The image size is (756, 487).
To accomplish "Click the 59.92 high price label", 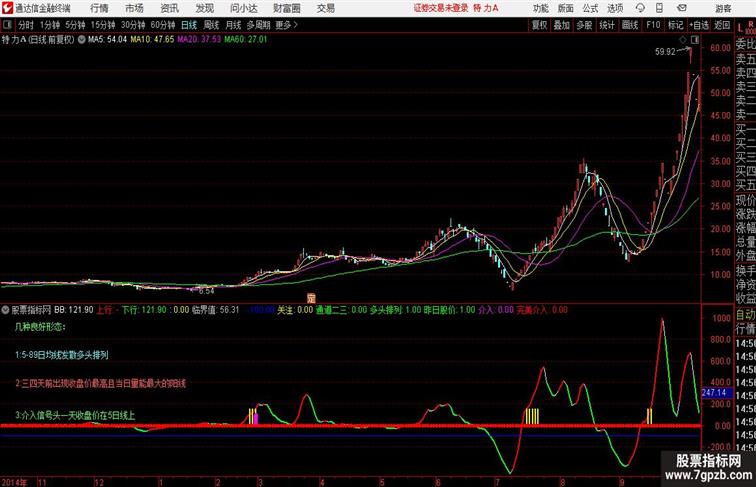I will tap(665, 52).
